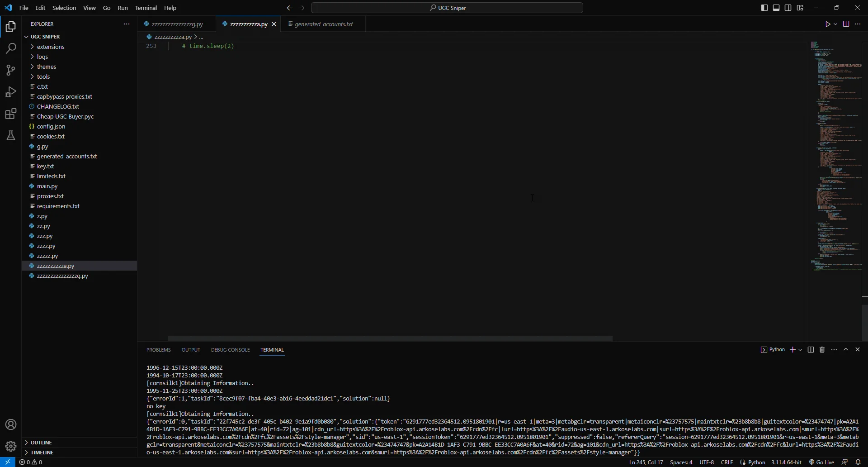Toggle the panel visibility
The height and width of the screenshot is (467, 868).
point(776,8)
